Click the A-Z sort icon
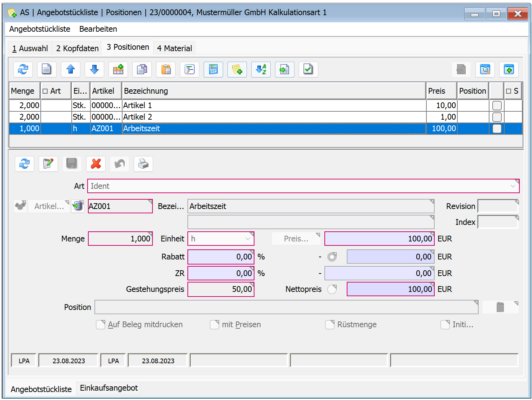Image resolution: width=532 pixels, height=400 pixels. pos(261,69)
